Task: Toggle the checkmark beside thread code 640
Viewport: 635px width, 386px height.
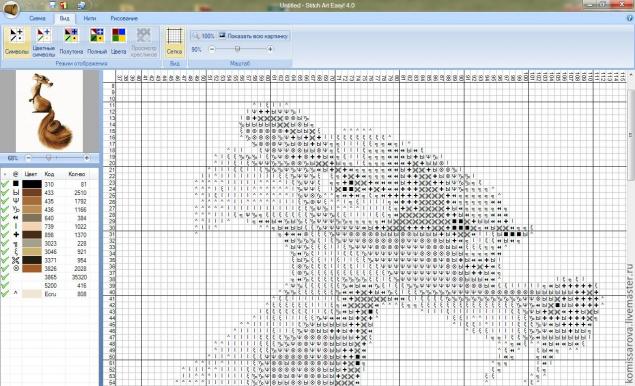Action: tap(5, 218)
